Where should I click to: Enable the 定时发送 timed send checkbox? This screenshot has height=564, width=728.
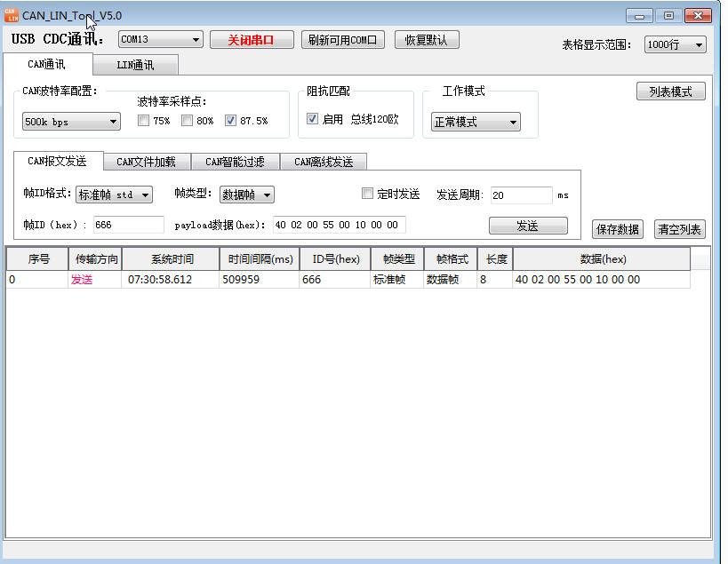(x=367, y=194)
